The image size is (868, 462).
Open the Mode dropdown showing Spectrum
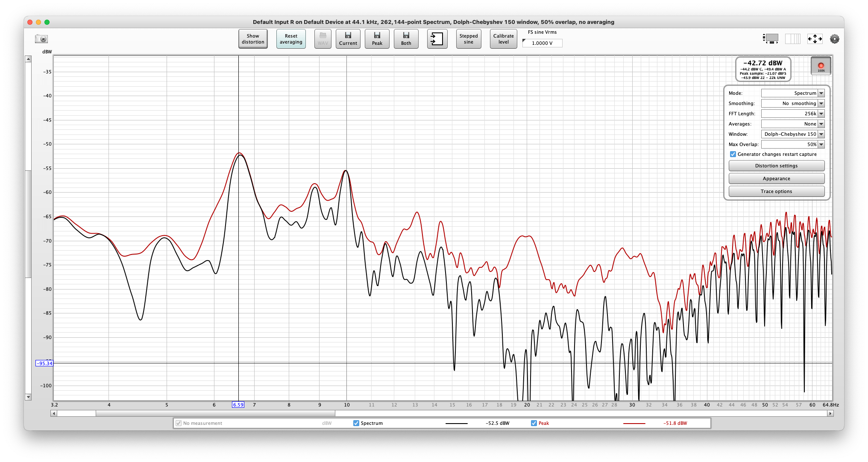793,93
